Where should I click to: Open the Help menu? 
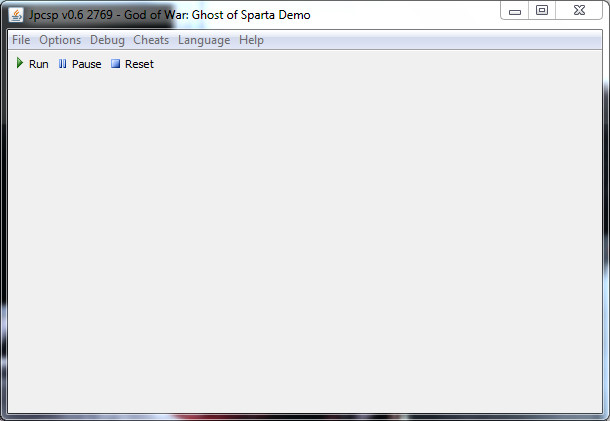(251, 40)
